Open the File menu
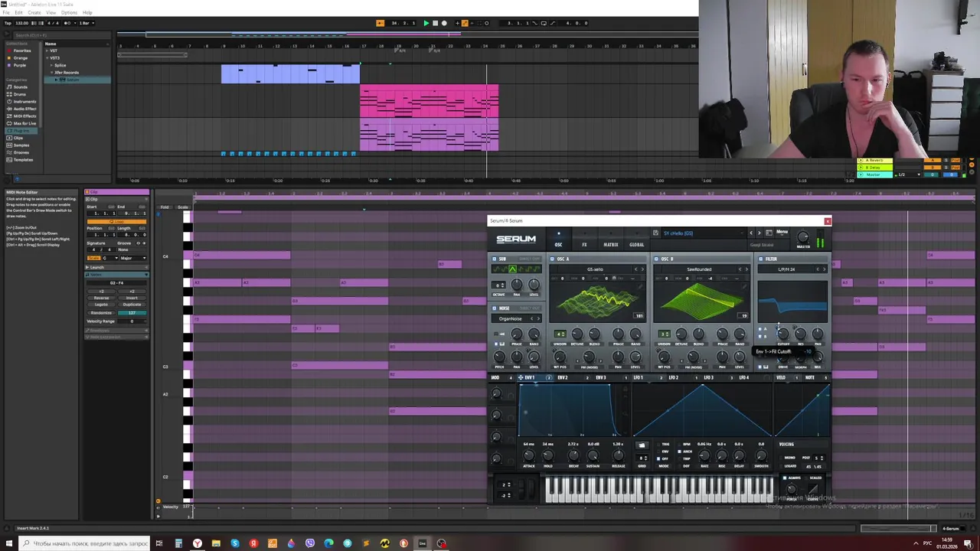 (x=6, y=13)
